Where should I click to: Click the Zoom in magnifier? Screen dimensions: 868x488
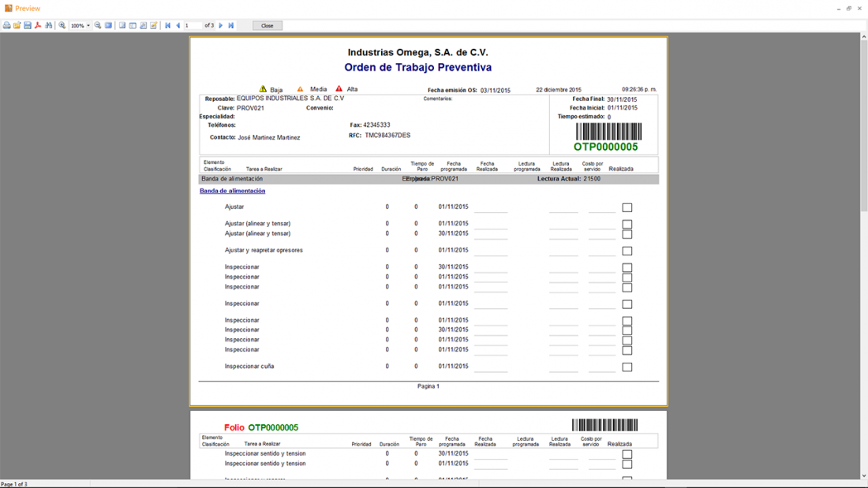coord(62,26)
